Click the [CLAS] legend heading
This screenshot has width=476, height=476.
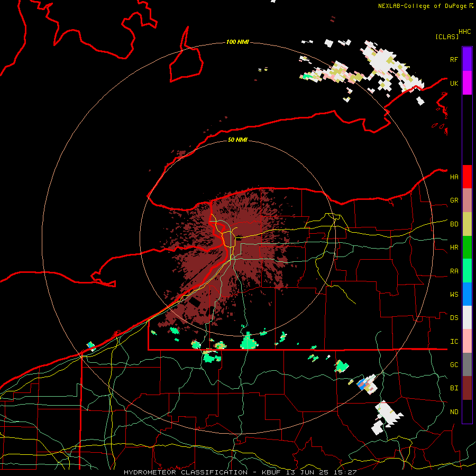pos(447,37)
